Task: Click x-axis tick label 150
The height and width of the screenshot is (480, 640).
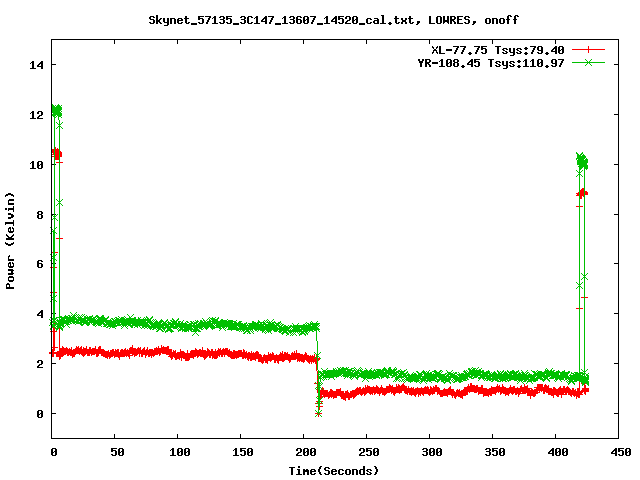Action: point(243,452)
